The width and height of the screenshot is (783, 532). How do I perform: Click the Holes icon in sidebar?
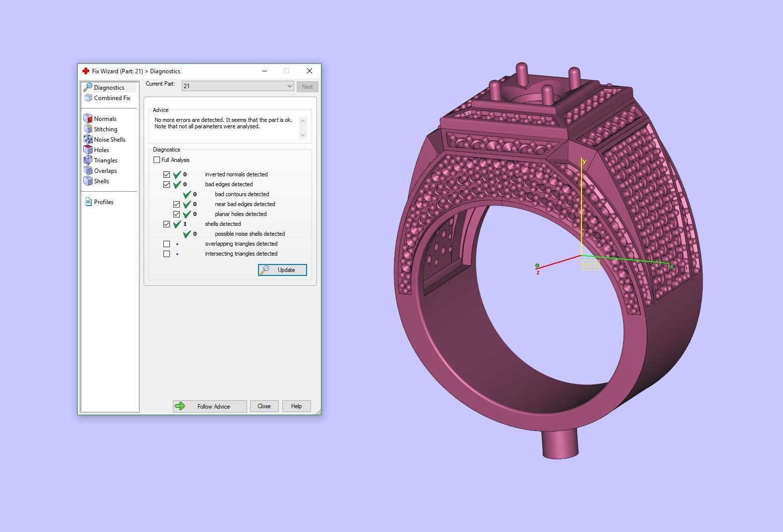pyautogui.click(x=88, y=150)
